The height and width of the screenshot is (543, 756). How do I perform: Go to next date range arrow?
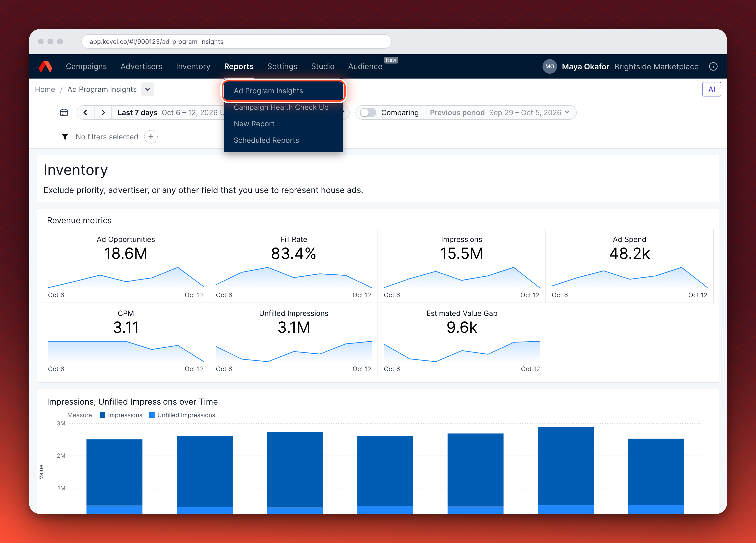point(103,112)
